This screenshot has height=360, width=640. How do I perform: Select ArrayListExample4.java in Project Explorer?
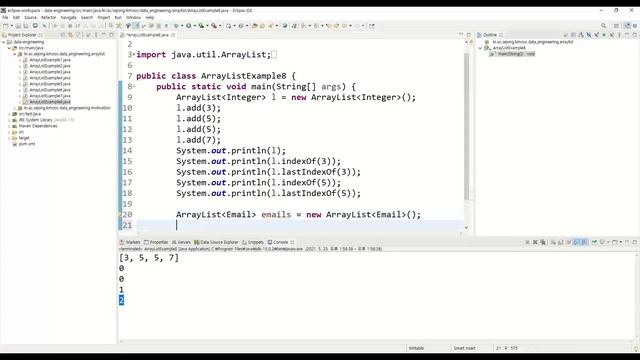click(x=50, y=78)
